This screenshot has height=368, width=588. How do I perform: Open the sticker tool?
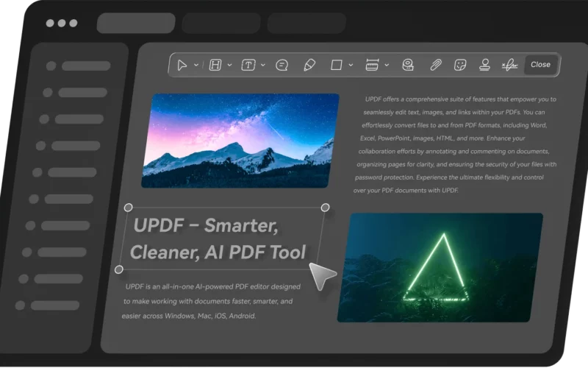[x=460, y=65]
